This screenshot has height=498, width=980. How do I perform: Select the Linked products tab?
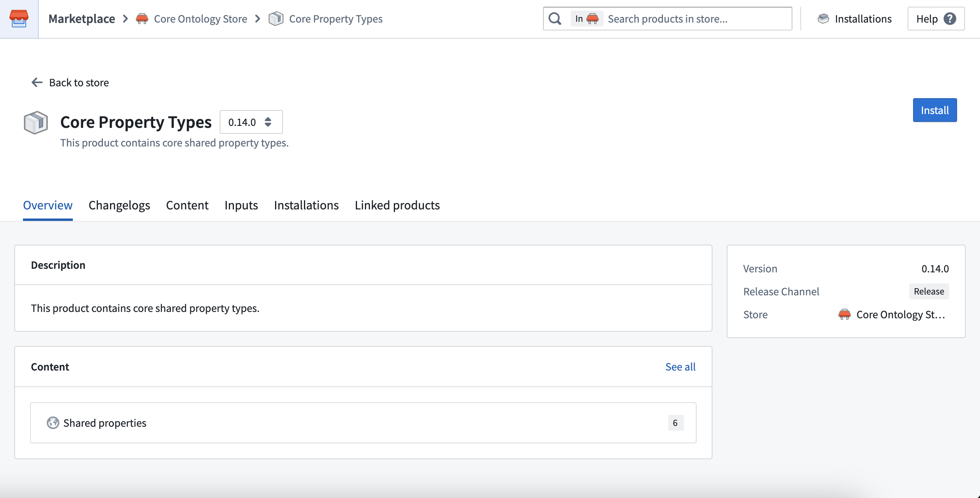tap(397, 205)
